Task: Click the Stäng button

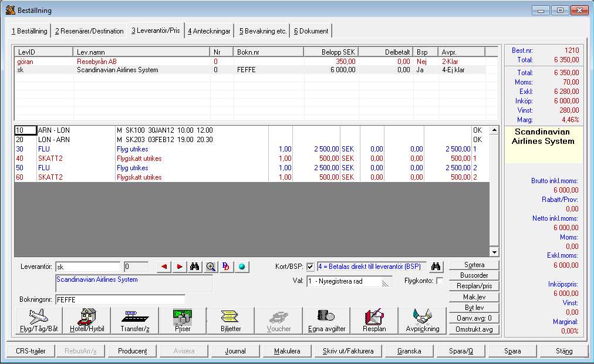Action: [563, 351]
